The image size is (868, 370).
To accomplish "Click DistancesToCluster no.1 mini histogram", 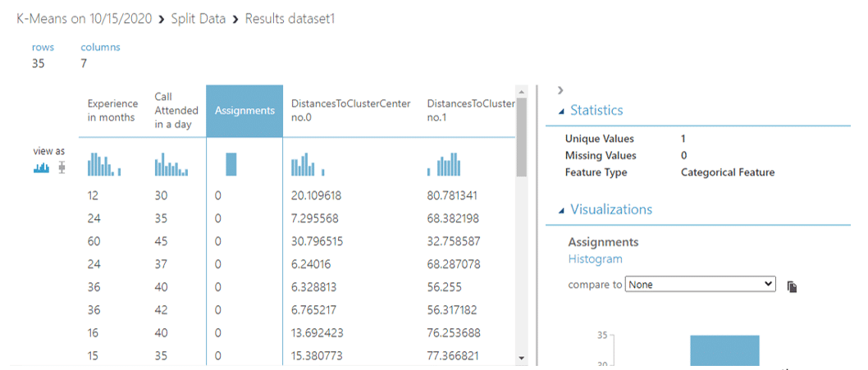I will click(450, 167).
